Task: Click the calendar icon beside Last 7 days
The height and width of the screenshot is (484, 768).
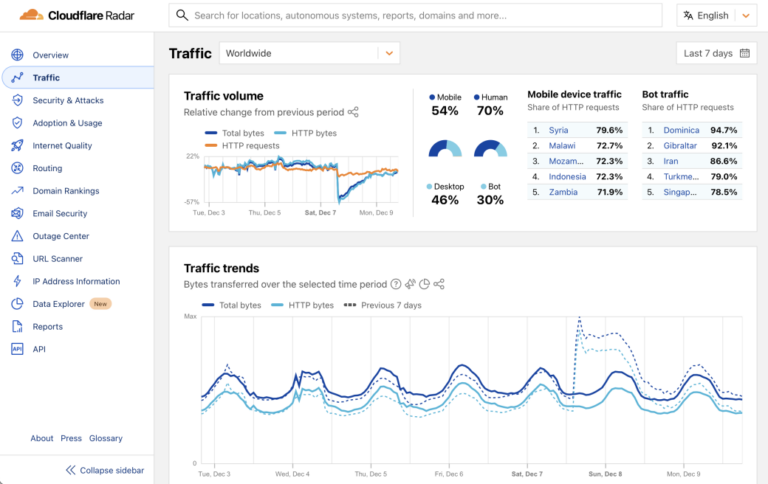Action: point(744,53)
